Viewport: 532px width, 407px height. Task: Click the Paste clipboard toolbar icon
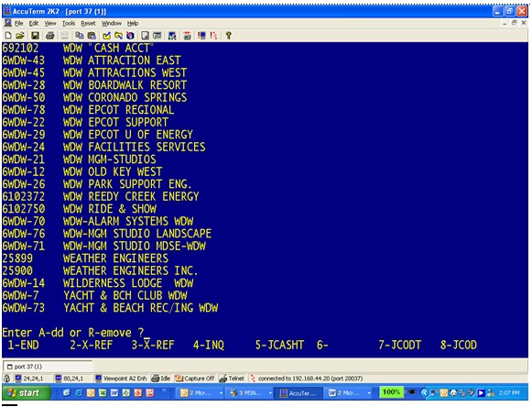92,36
